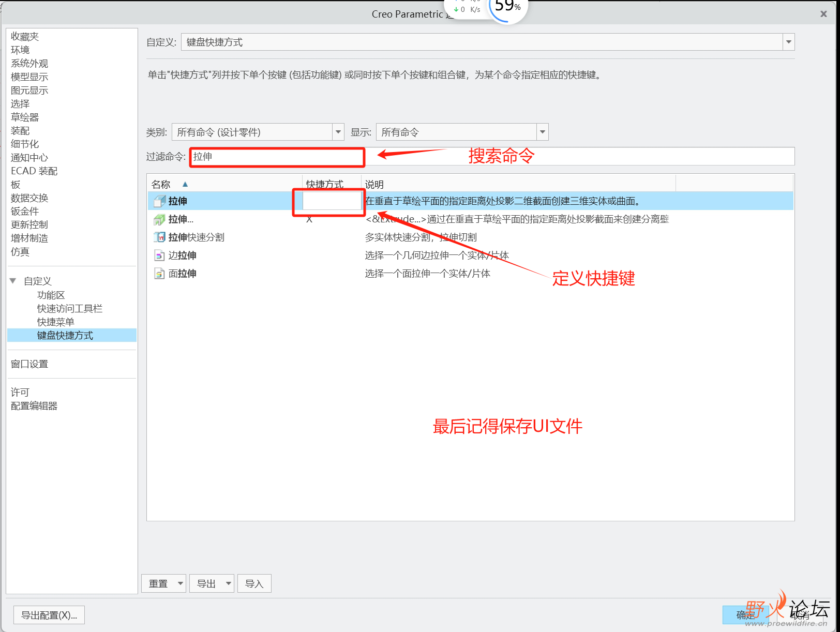The height and width of the screenshot is (632, 840).
Task: Select 功能区 under 自定义
Action: pyautogui.click(x=51, y=295)
